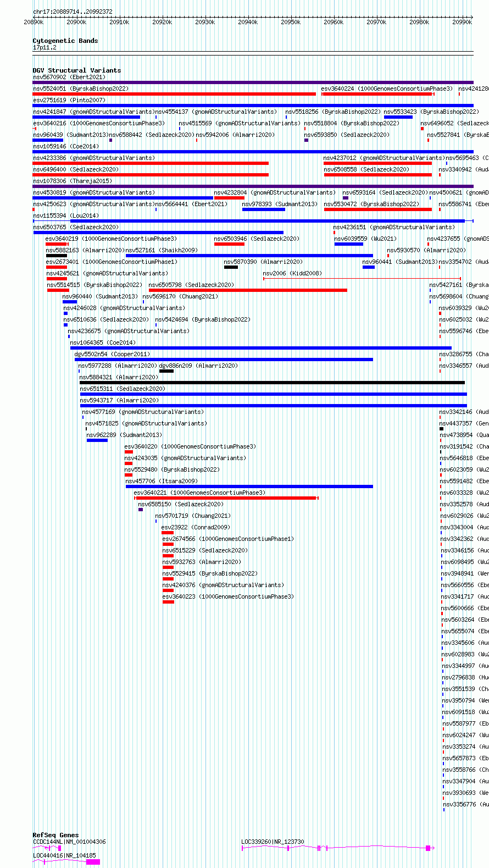Click the 20940k ruler tick label
The height and width of the screenshot is (868, 489).
tap(248, 22)
